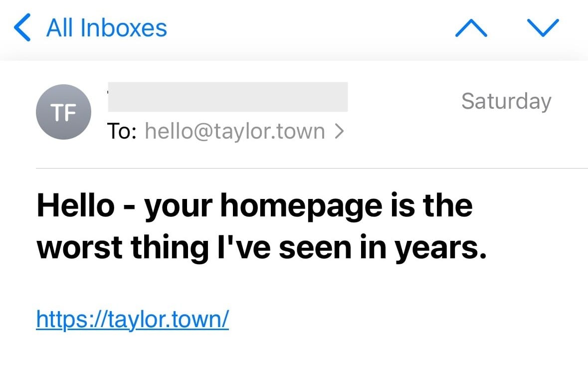Tap the back chevron arrow

pos(23,28)
